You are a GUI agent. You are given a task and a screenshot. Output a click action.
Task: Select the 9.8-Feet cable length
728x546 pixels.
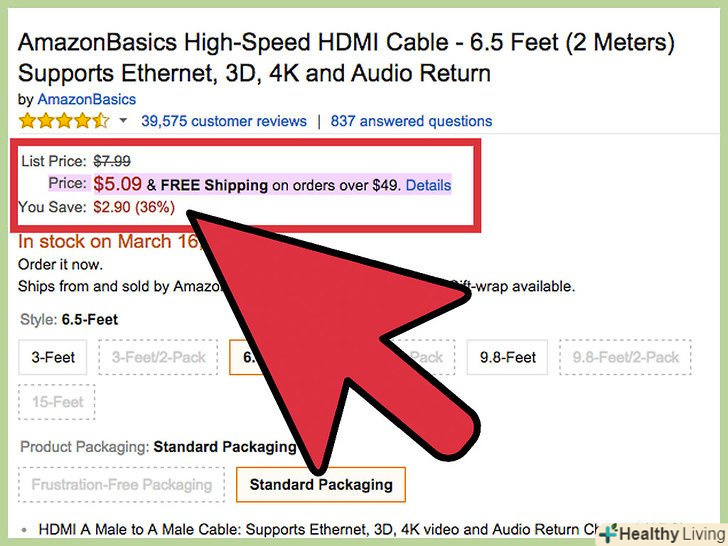(508, 357)
